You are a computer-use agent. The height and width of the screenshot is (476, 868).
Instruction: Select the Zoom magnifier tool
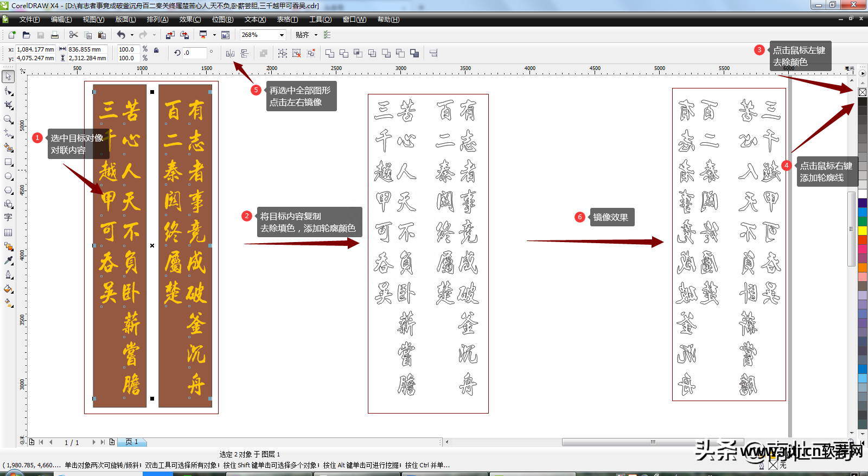point(8,119)
